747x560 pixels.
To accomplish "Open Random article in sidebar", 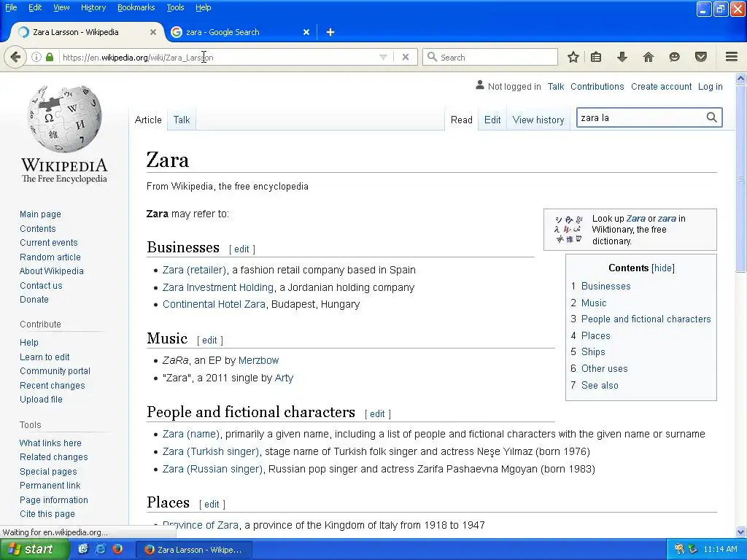I will click(50, 257).
